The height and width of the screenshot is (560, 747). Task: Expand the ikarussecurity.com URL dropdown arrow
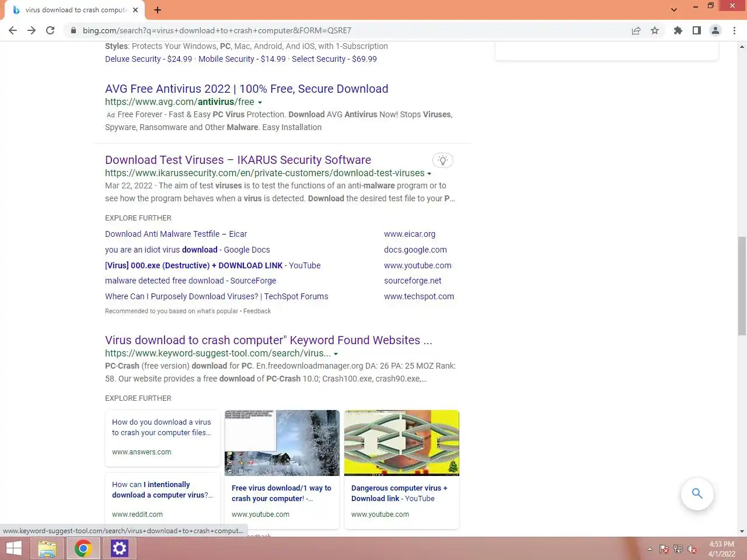pyautogui.click(x=430, y=174)
